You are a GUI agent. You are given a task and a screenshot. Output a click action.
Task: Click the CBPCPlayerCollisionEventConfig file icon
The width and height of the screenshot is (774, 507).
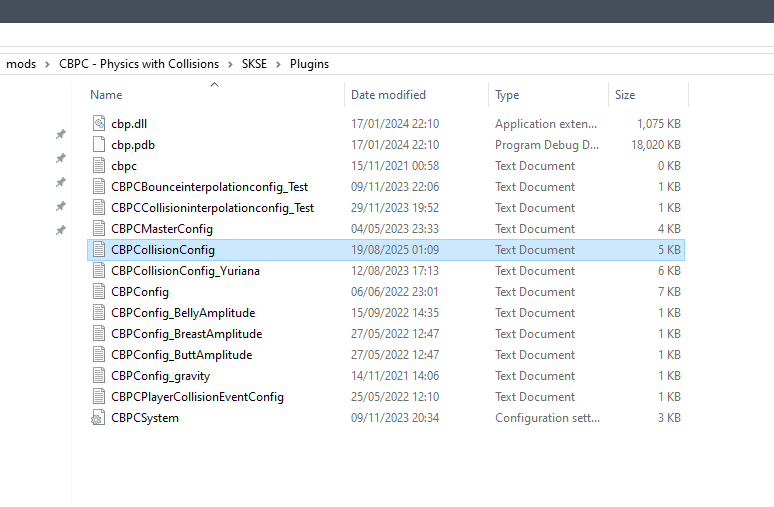point(99,396)
